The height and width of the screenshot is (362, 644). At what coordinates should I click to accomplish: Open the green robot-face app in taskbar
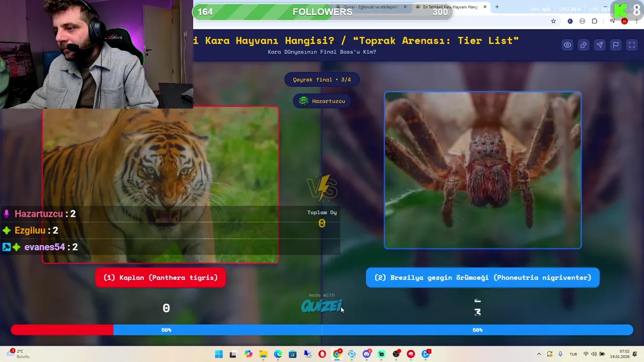pyautogui.click(x=381, y=354)
